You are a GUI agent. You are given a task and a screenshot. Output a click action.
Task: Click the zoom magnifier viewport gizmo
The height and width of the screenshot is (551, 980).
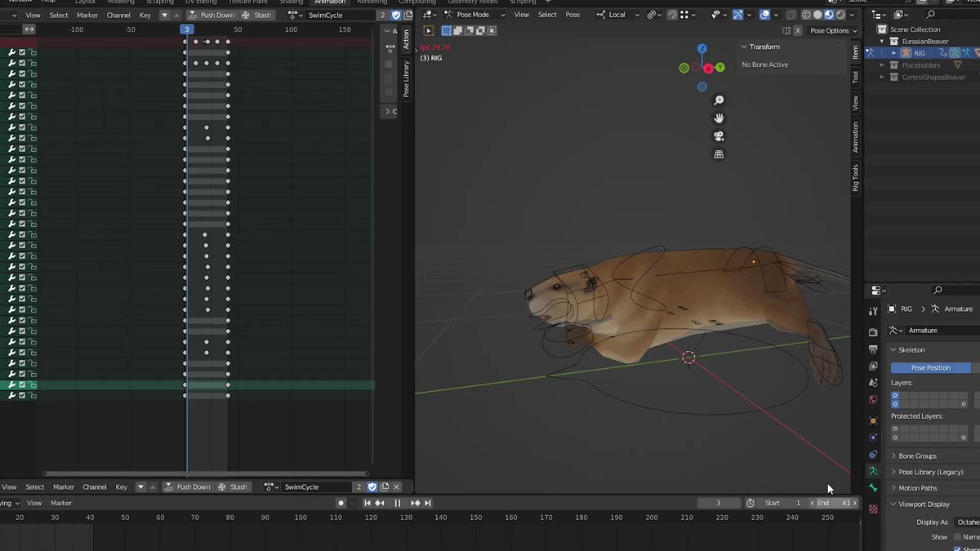click(x=719, y=100)
